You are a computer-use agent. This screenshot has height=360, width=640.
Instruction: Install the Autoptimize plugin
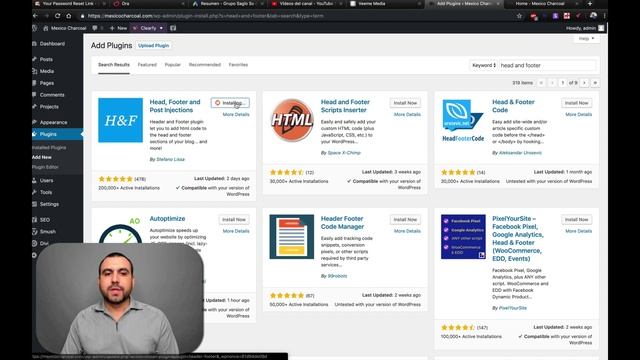[x=234, y=220]
